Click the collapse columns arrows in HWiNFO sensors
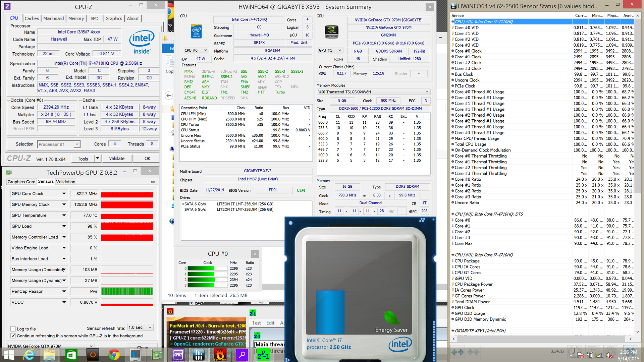 (x=473, y=352)
